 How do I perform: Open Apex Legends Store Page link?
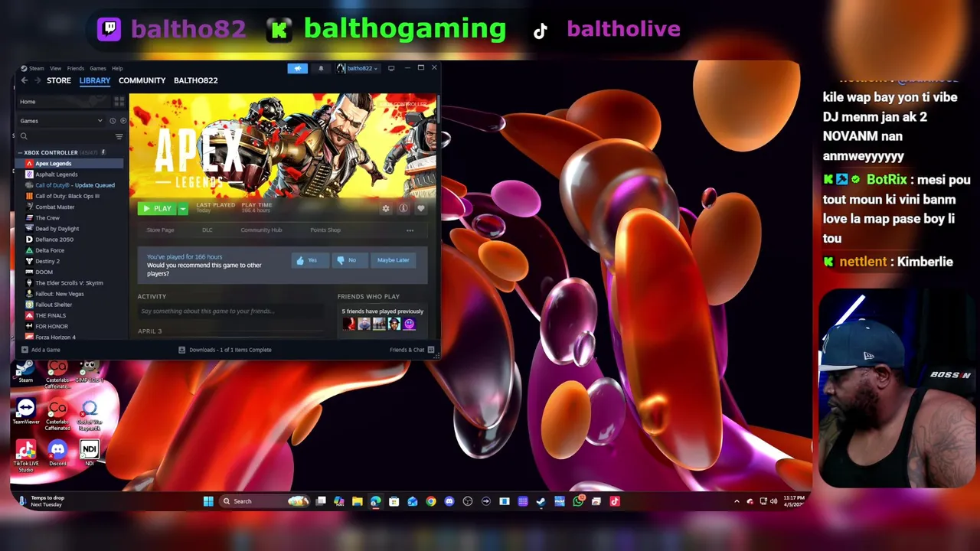(x=161, y=230)
